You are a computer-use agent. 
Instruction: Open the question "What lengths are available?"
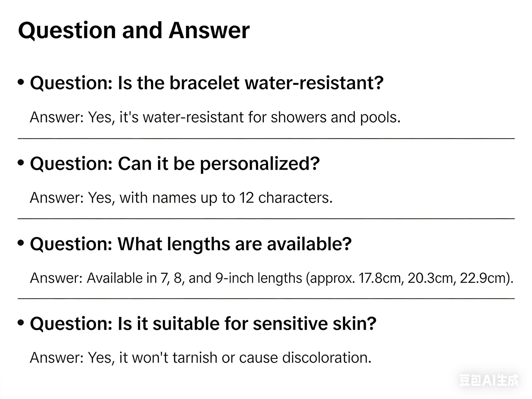coord(191,244)
